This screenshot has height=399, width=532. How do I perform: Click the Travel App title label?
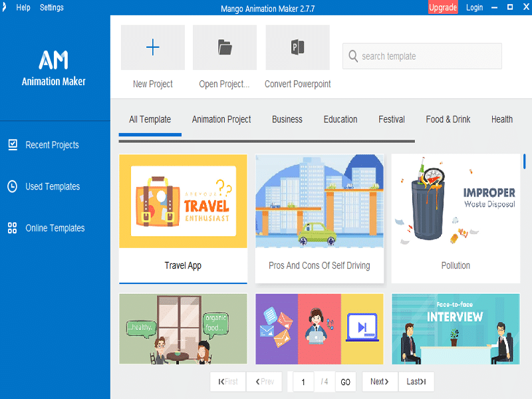point(183,265)
